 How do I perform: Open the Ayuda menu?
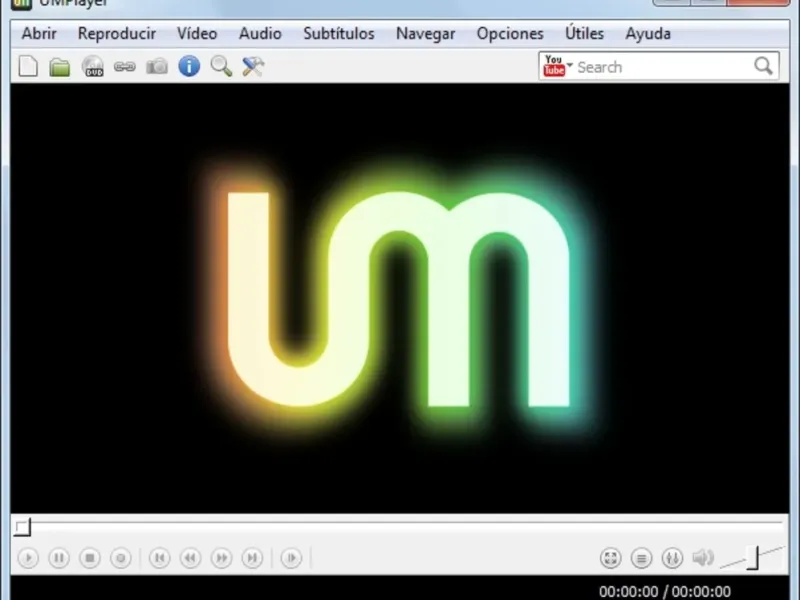648,34
